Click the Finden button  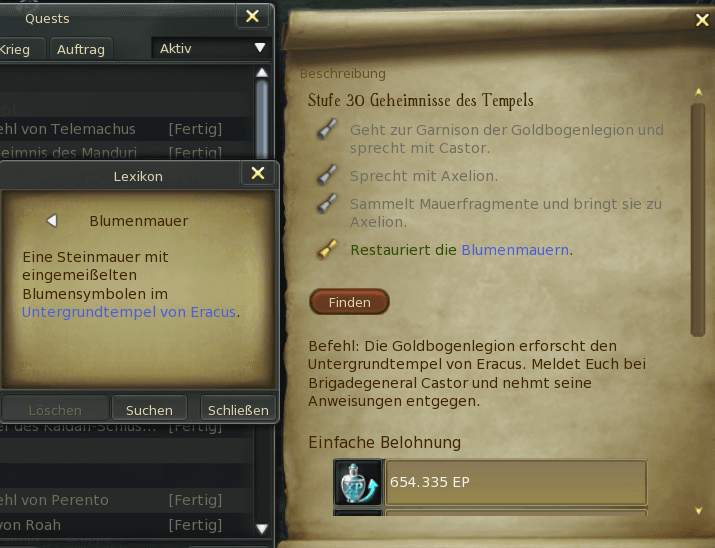[349, 302]
